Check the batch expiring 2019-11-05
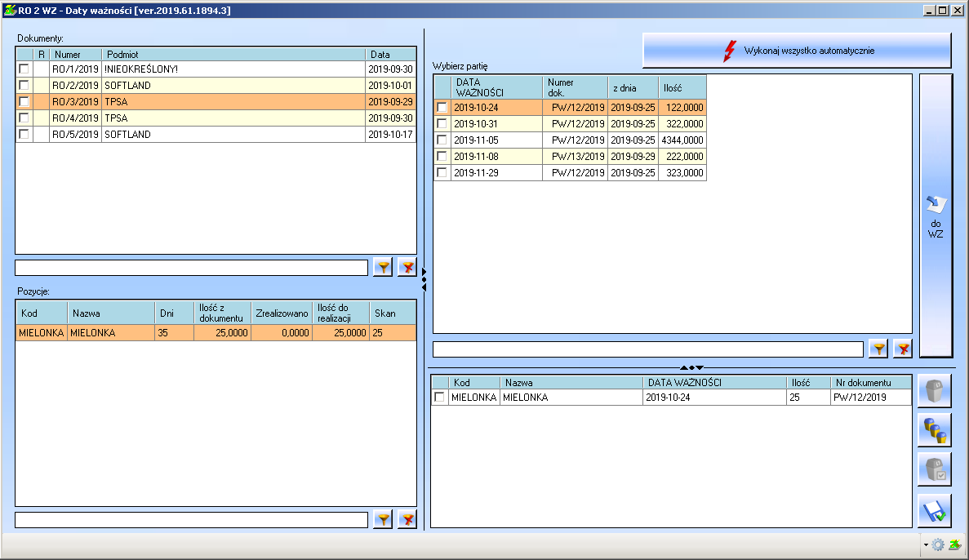 pos(442,140)
